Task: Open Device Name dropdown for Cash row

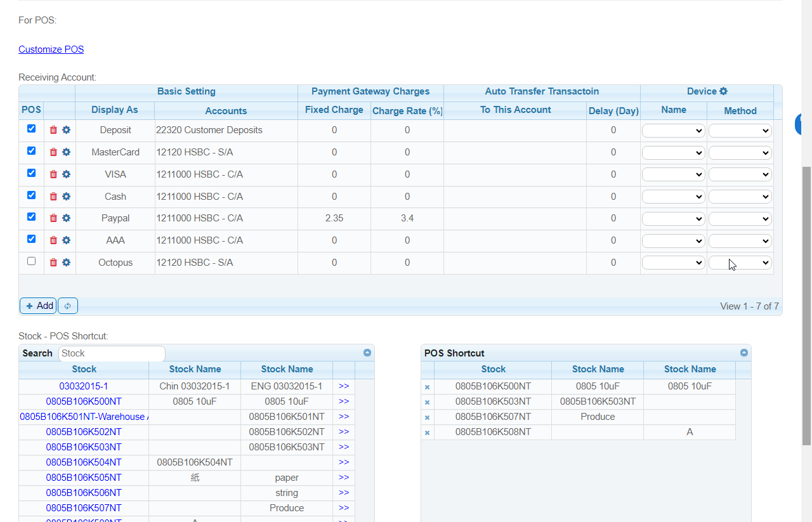Action: click(x=673, y=197)
